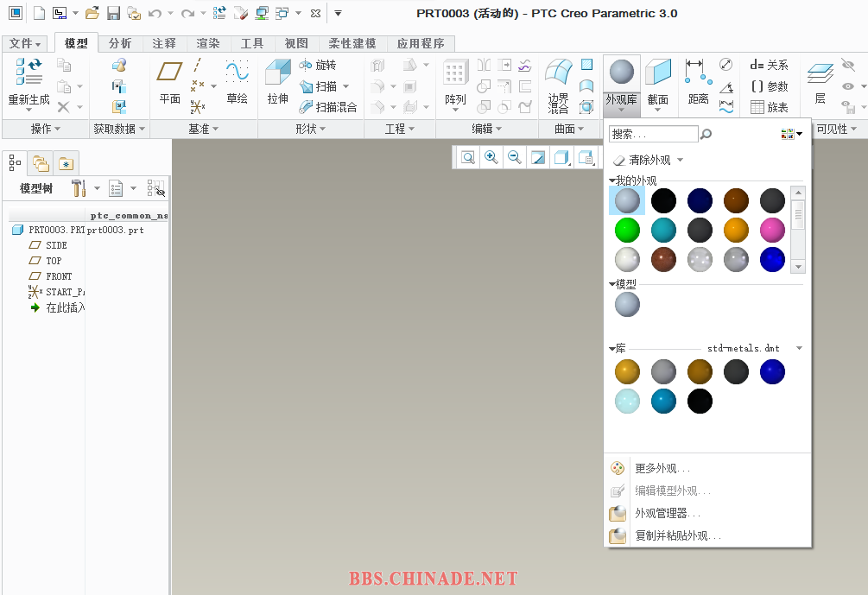
Task: Select the bright green appearance in 我的外观
Action: [627, 231]
